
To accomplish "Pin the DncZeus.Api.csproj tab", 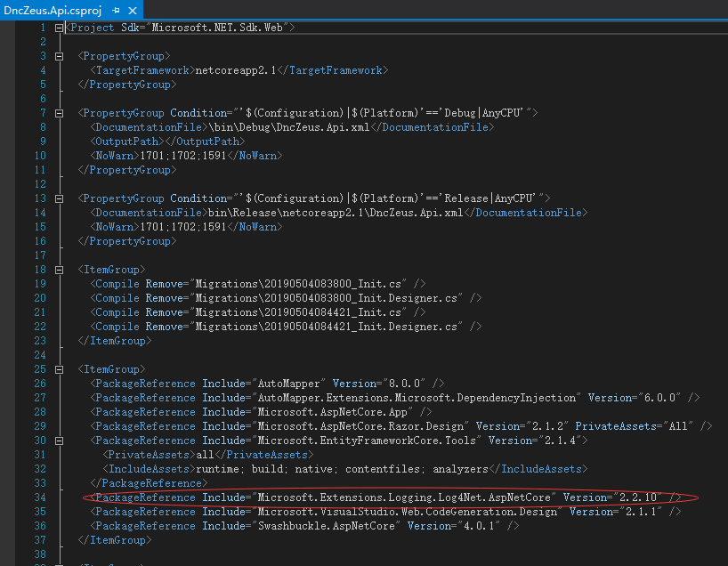I will 116,9.
